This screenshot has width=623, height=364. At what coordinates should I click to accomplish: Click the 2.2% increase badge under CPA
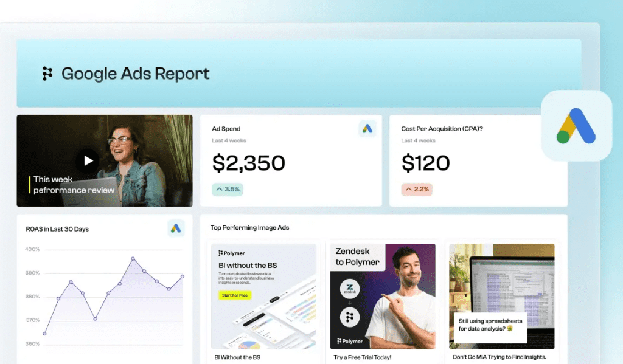[x=416, y=190]
